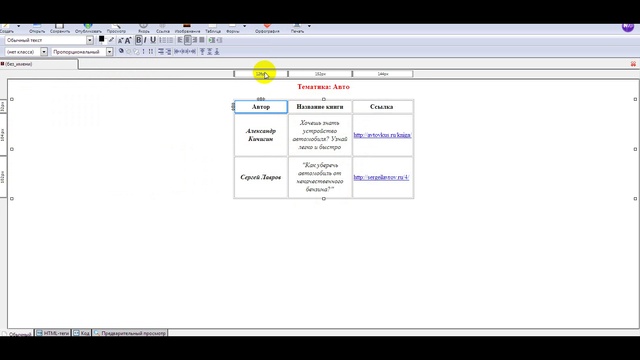Click the Сохранить (Save) toolbar icon
640x360 pixels.
pyautogui.click(x=60, y=29)
